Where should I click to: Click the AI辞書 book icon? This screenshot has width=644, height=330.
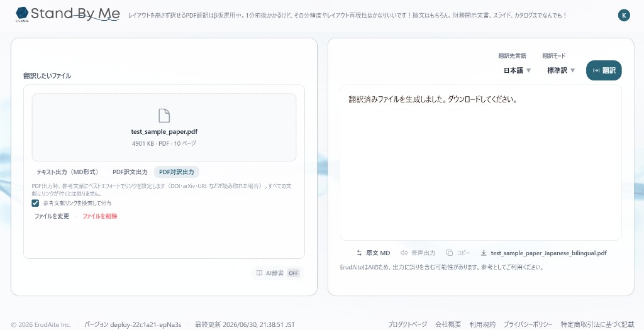click(259, 273)
